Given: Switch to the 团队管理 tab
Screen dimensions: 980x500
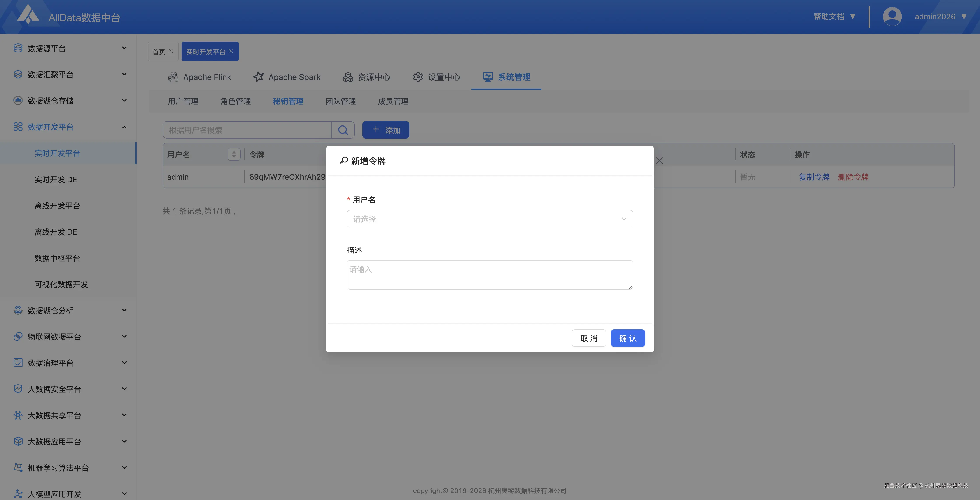Looking at the screenshot, I should tap(341, 101).
